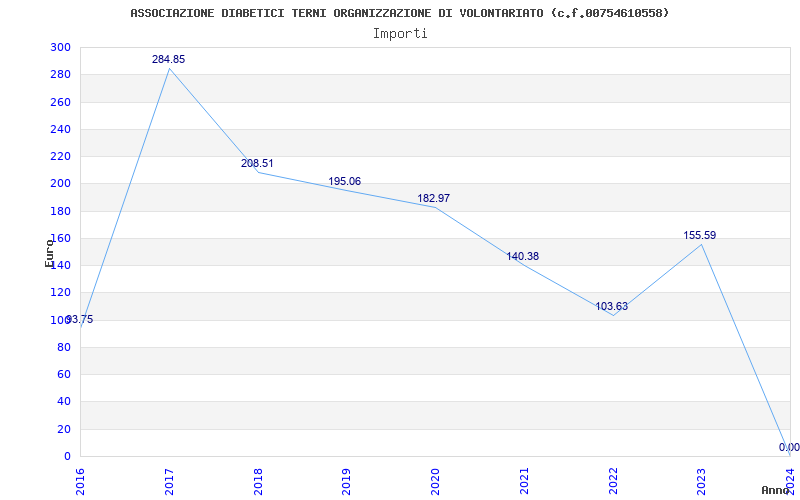Click the 2018 x-axis tick label
The width and height of the screenshot is (800, 500).
pyautogui.click(x=258, y=481)
